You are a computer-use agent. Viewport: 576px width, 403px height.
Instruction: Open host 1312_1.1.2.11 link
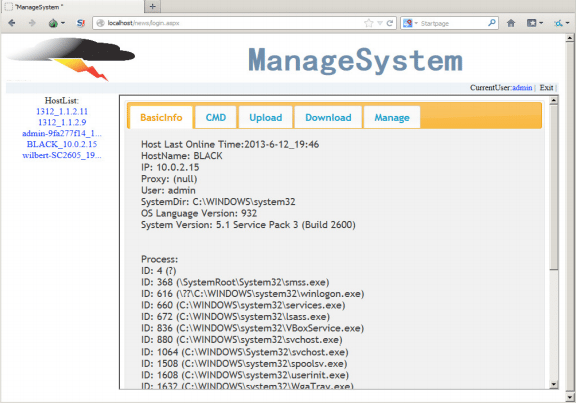point(62,111)
